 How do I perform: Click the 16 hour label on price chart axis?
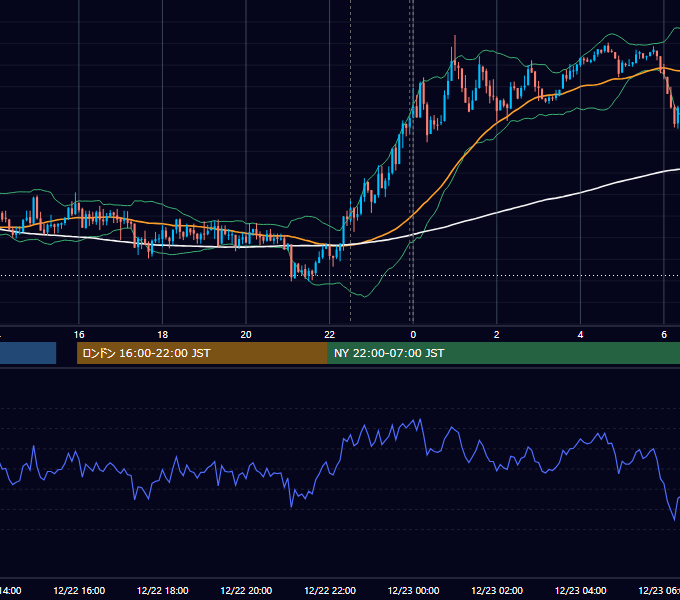pyautogui.click(x=79, y=335)
